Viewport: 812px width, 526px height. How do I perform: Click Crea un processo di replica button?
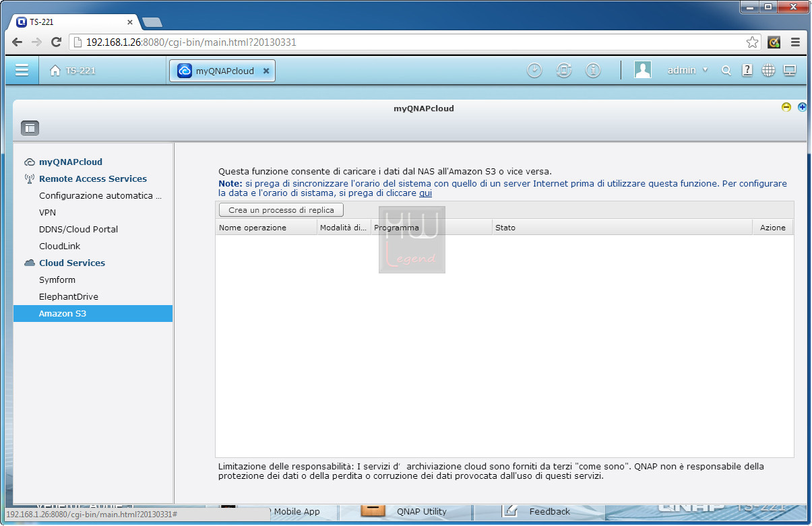click(281, 210)
